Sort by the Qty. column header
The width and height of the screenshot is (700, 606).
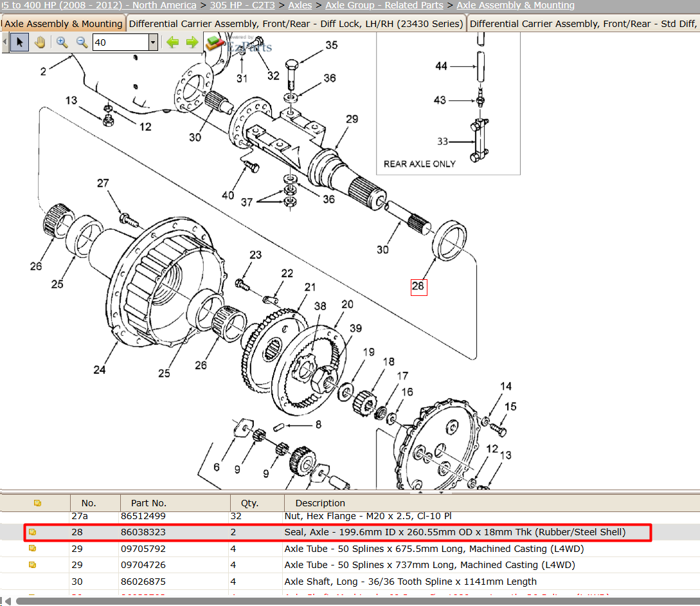(x=257, y=503)
